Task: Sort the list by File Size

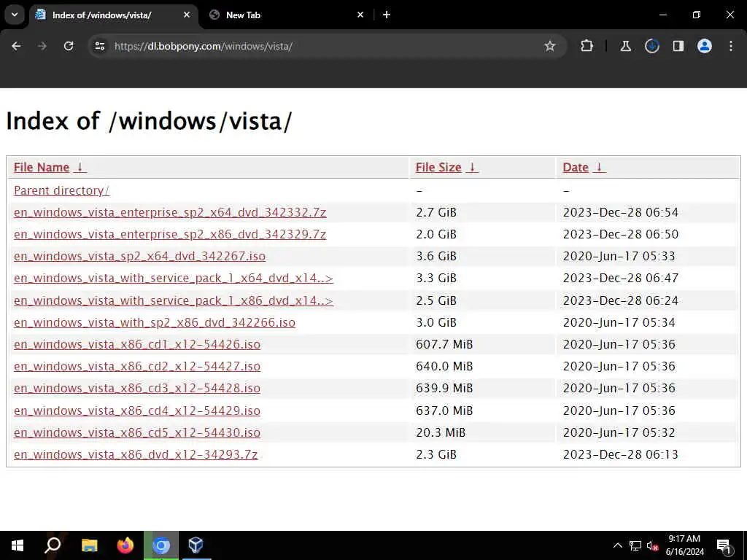Action: (447, 168)
